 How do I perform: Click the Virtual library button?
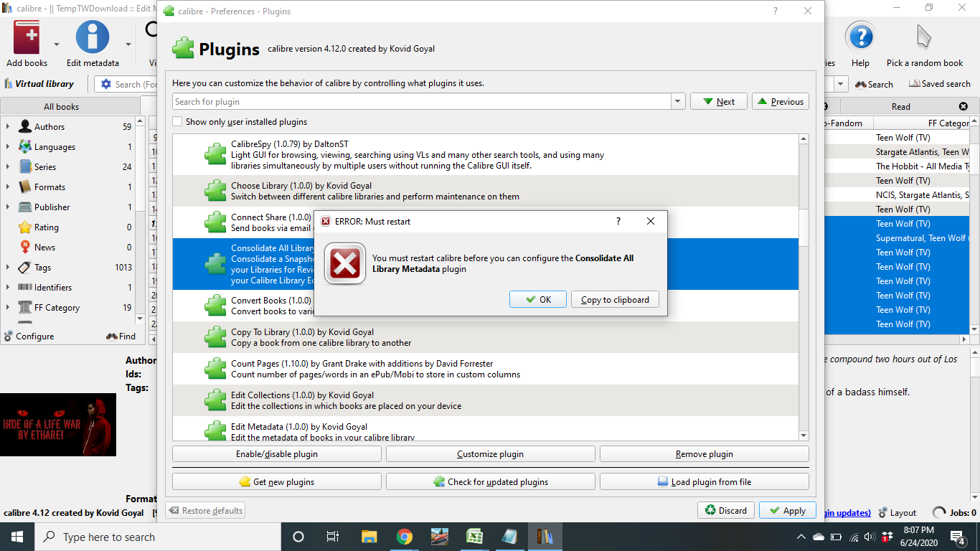(x=39, y=84)
